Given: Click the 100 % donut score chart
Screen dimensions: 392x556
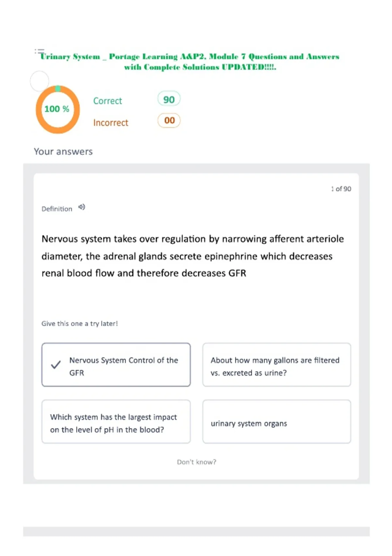Looking at the screenshot, I should click(57, 109).
